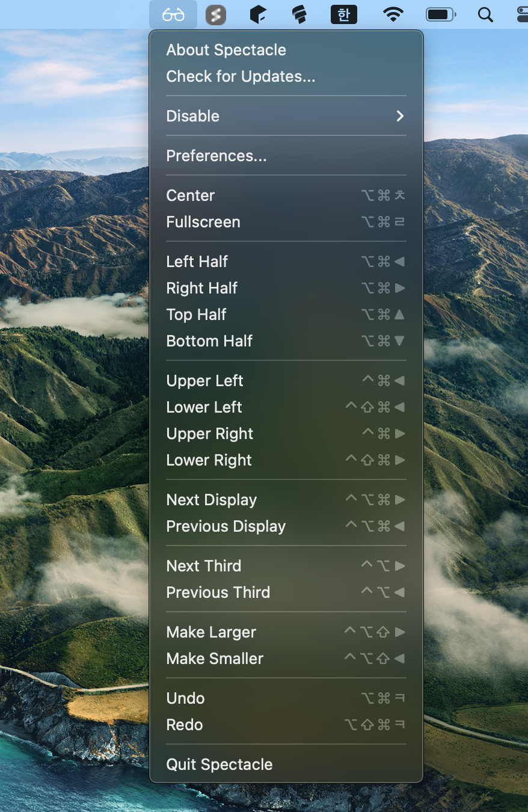Screen dimensions: 528x812
Task: Click Make Larger
Action: click(286, 632)
